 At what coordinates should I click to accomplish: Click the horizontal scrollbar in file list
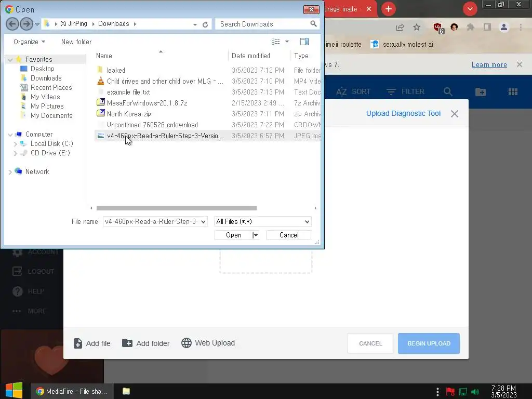click(x=177, y=208)
